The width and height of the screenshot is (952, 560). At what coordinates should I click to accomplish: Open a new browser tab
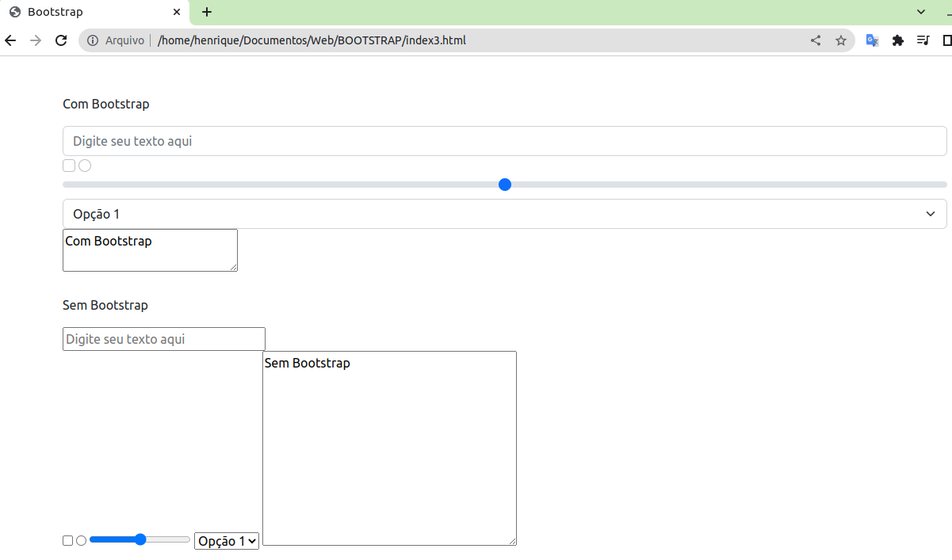(x=207, y=12)
